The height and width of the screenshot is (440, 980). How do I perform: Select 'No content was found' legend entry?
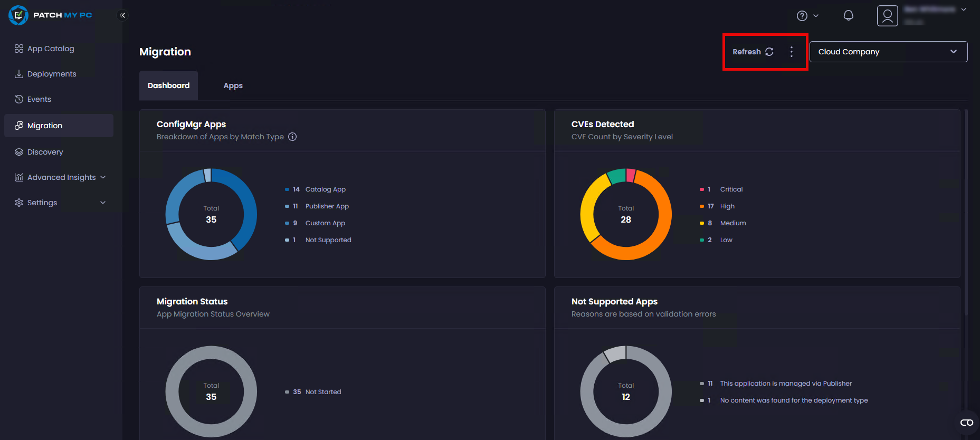click(784, 400)
